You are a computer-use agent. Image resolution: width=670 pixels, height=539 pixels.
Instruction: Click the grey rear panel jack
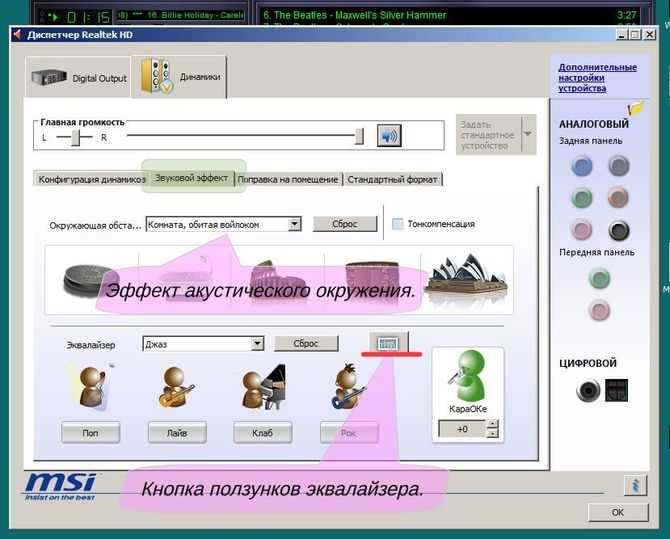click(619, 166)
